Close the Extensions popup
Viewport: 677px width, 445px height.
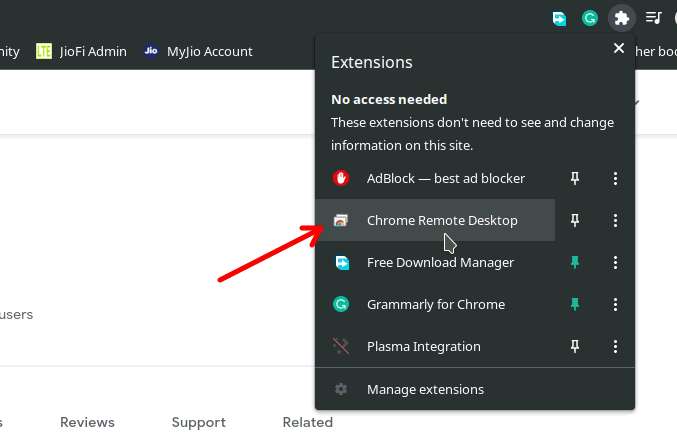[618, 48]
